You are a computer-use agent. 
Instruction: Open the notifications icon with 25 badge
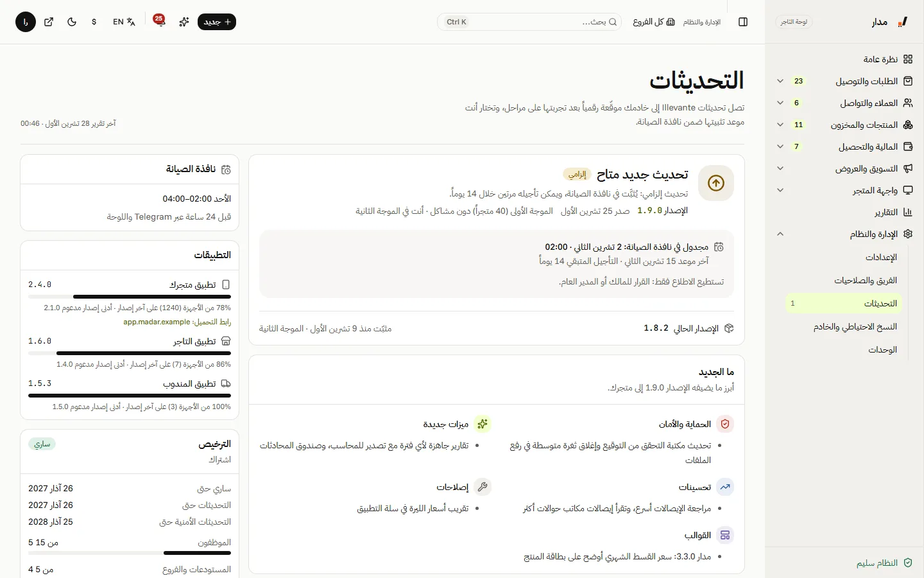pyautogui.click(x=159, y=22)
